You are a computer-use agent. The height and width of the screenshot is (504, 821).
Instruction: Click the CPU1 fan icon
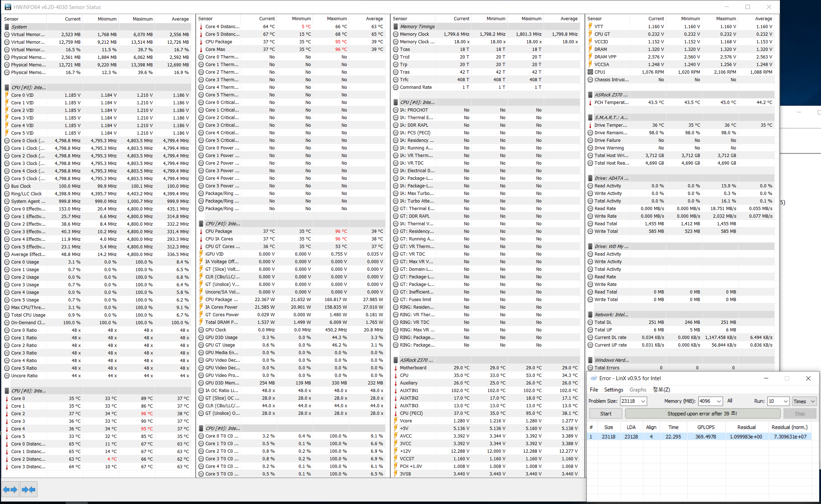[590, 72]
